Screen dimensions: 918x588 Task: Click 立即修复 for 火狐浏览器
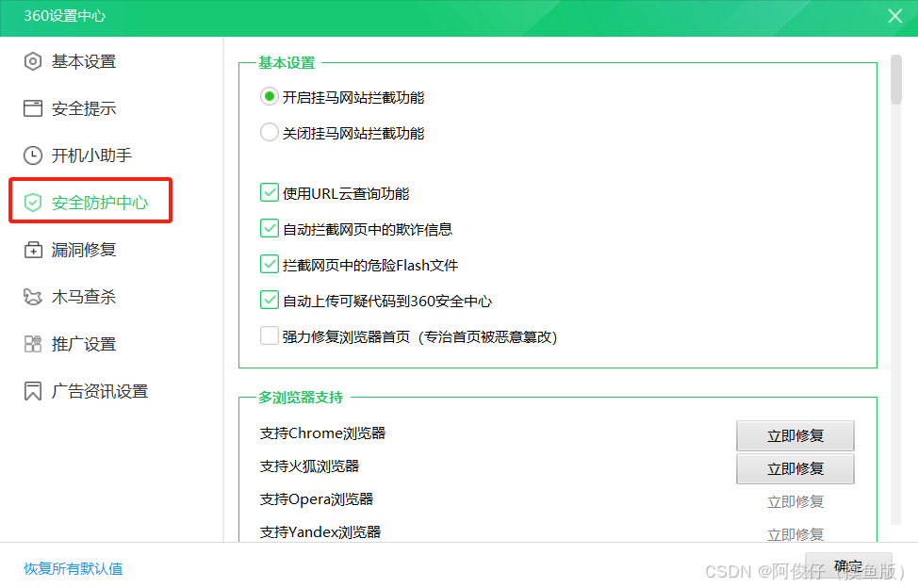pyautogui.click(x=795, y=468)
